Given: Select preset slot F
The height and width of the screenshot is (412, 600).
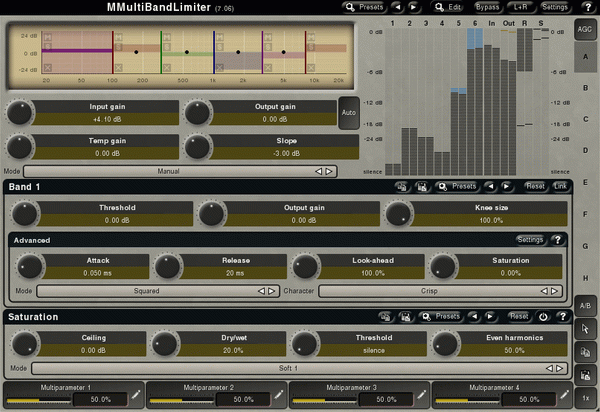Looking at the screenshot, I should point(585,214).
